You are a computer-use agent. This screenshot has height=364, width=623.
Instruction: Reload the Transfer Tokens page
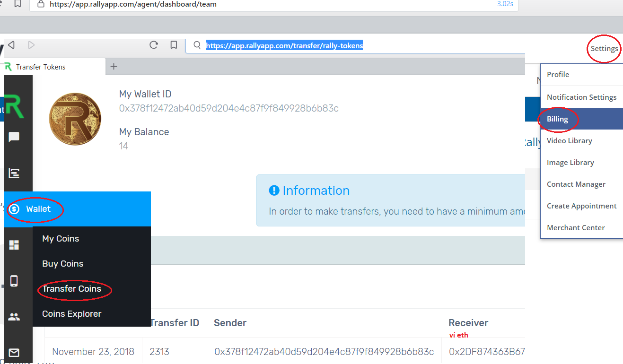tap(153, 45)
